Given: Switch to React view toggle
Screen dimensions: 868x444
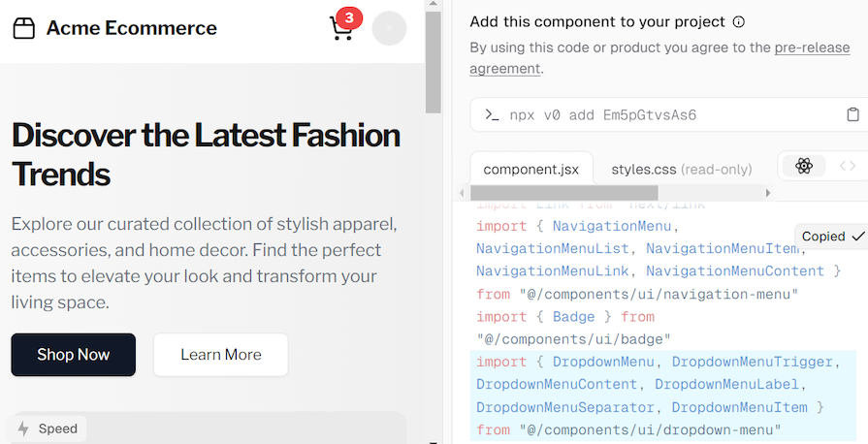Looking at the screenshot, I should 803,166.
